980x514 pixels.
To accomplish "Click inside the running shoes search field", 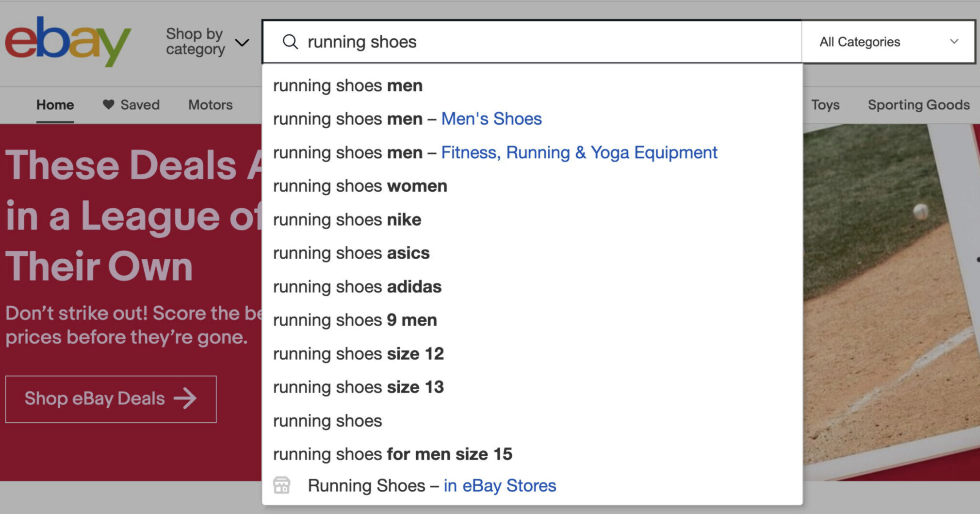I will 532,42.
